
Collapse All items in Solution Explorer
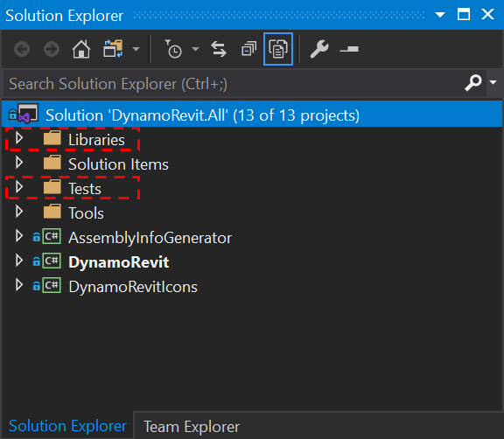(248, 49)
